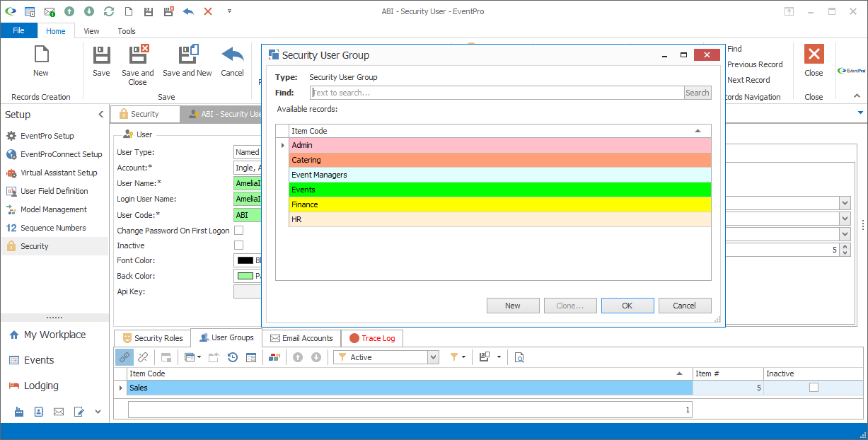The width and height of the screenshot is (868, 440).
Task: Click the Cancel button in the dialog
Action: 685,306
